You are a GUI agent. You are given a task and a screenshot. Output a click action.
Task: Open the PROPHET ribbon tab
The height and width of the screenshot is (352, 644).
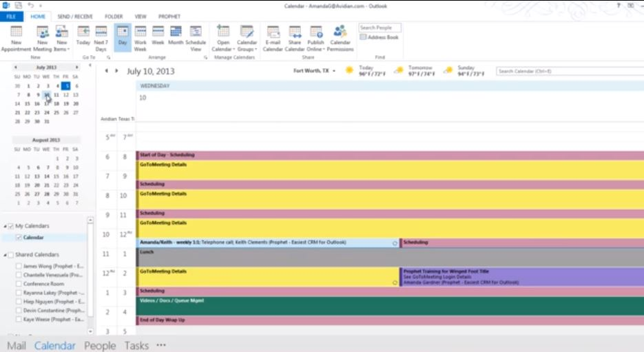169,17
